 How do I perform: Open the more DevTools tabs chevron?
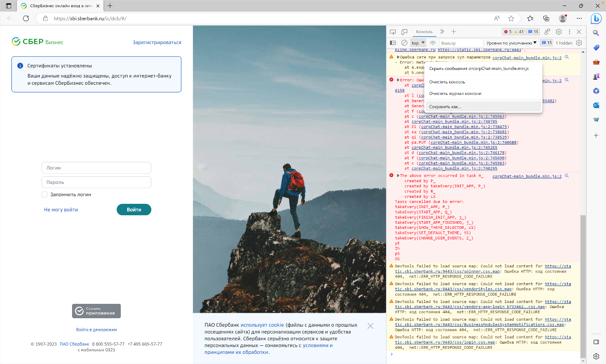coord(442,31)
